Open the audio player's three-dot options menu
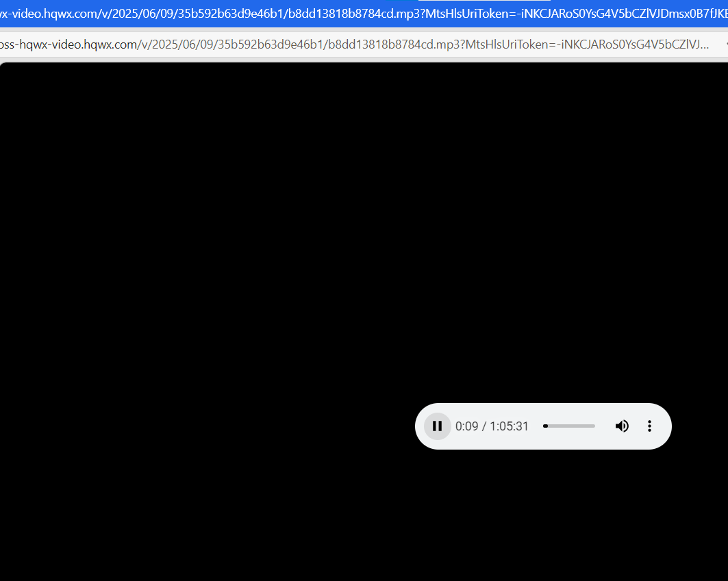The width and height of the screenshot is (728, 581). coord(649,426)
